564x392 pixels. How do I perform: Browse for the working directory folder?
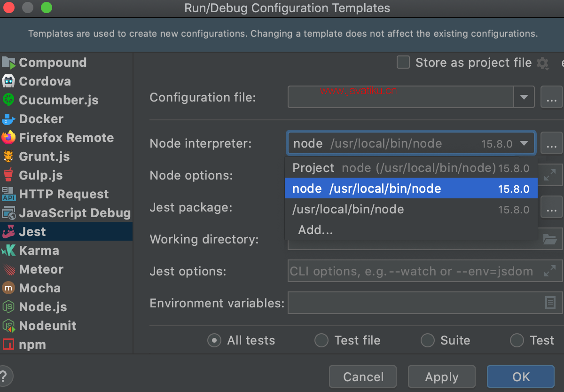(x=549, y=239)
